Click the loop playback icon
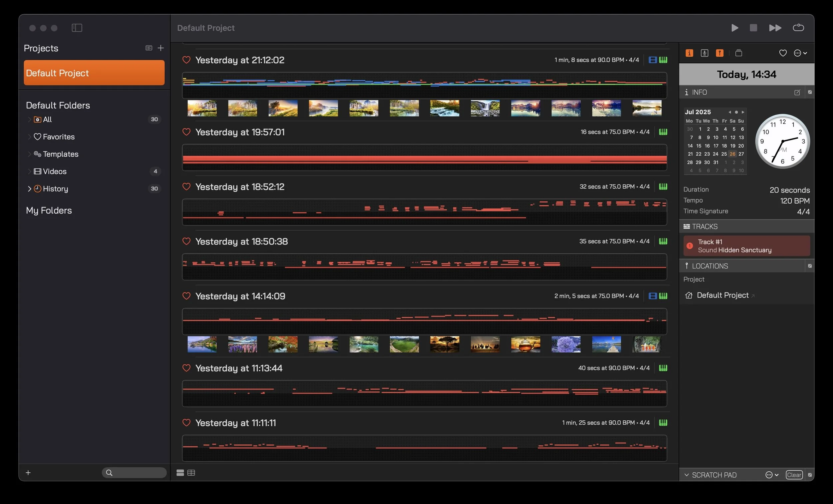Image resolution: width=833 pixels, height=504 pixels. coord(798,28)
